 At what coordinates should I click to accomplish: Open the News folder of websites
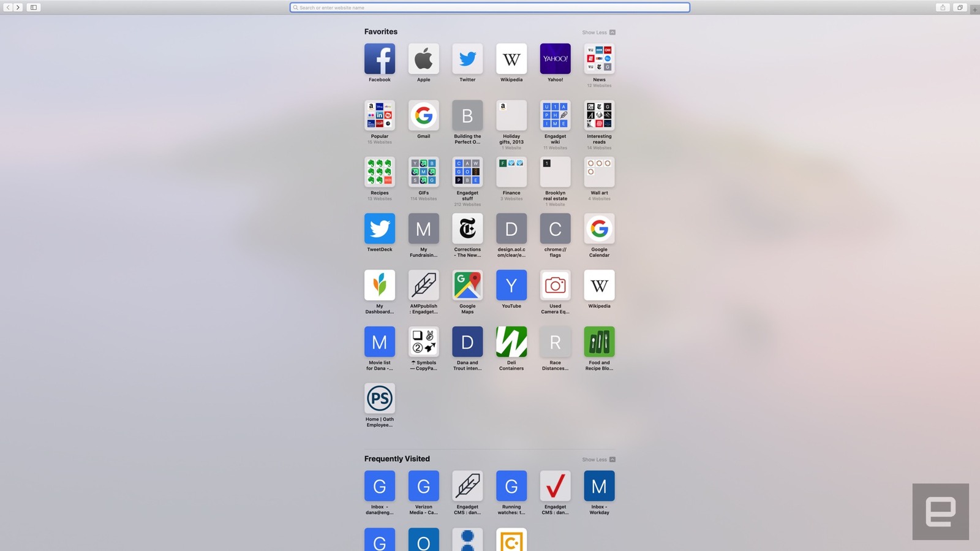tap(599, 59)
